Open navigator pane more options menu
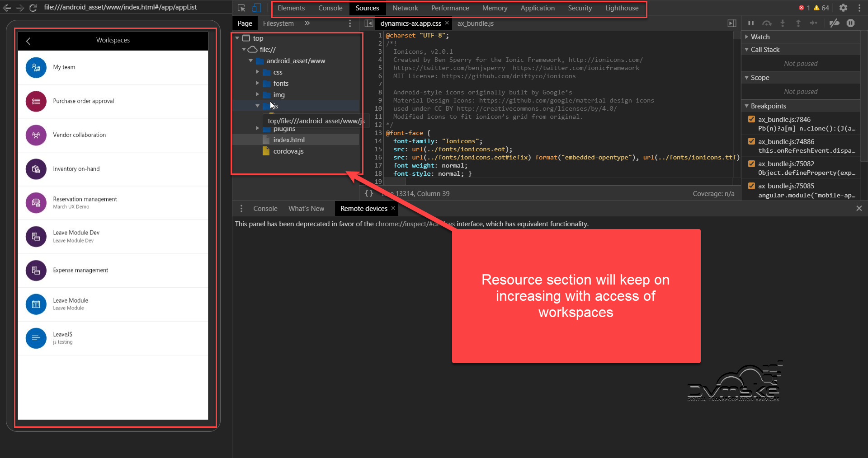This screenshot has width=868, height=458. (x=350, y=23)
